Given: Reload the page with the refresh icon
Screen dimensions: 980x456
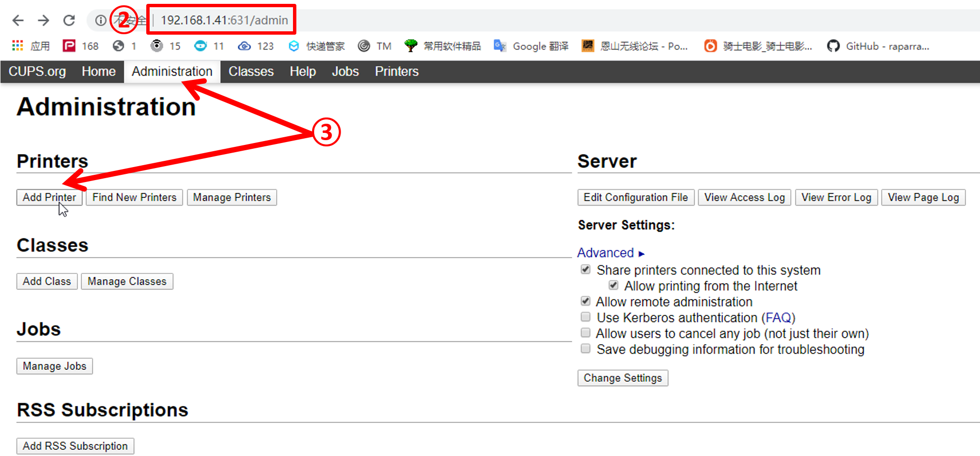Looking at the screenshot, I should pyautogui.click(x=69, y=20).
